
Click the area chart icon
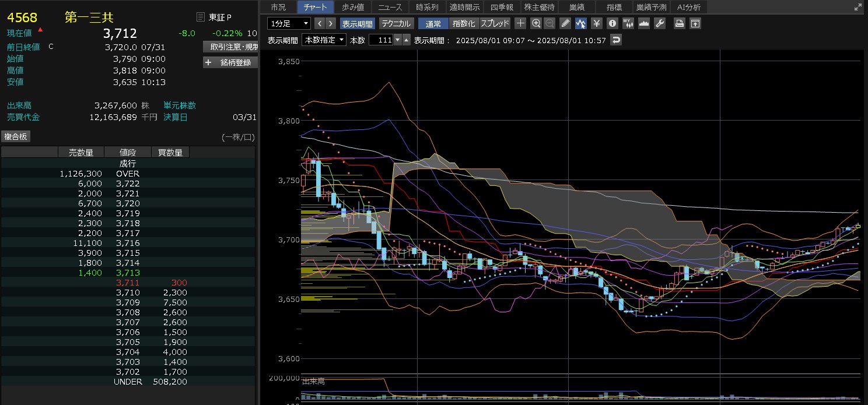pyautogui.click(x=644, y=23)
